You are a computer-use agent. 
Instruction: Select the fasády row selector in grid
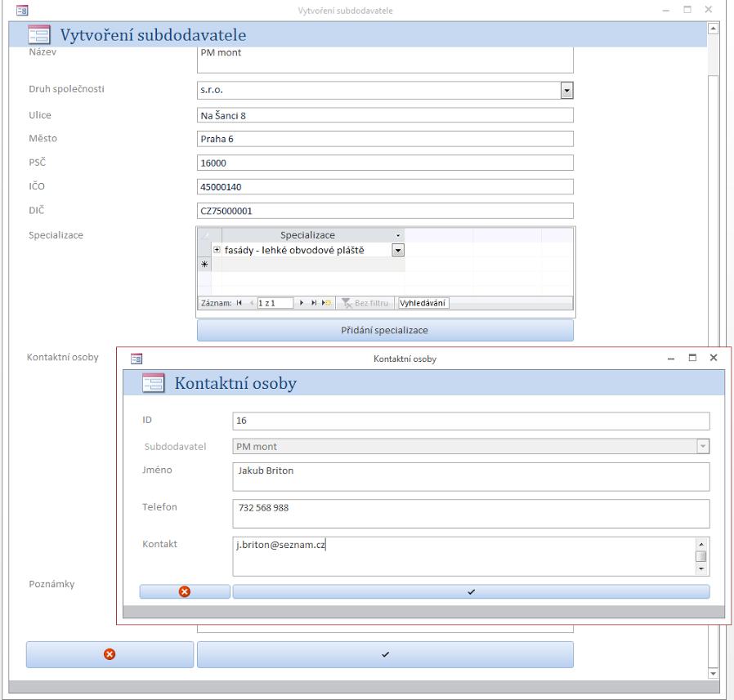point(204,250)
